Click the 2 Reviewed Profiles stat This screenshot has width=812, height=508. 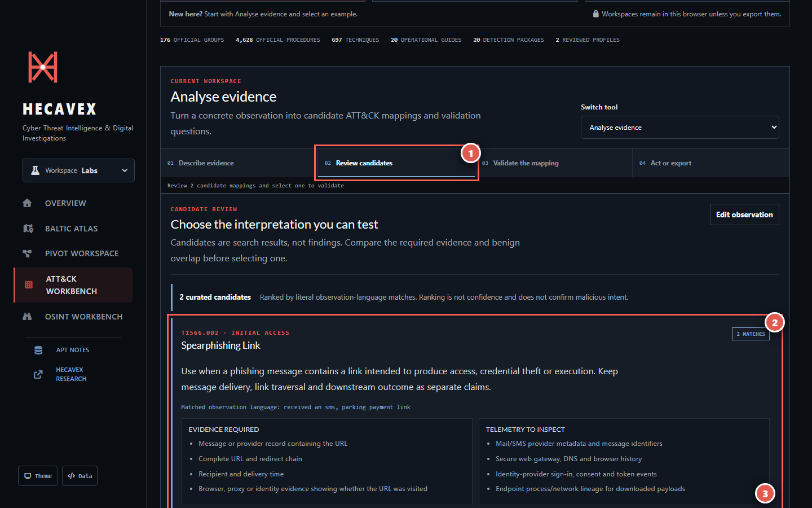588,40
